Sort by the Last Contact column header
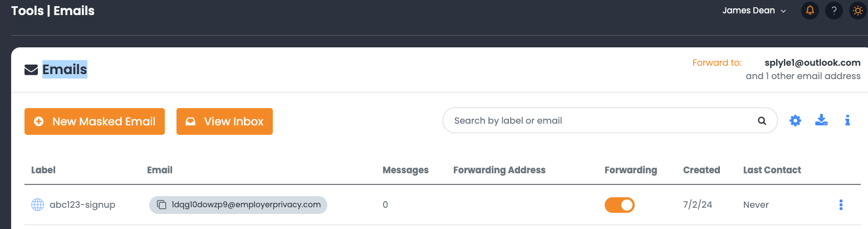The width and height of the screenshot is (868, 229). point(772,170)
